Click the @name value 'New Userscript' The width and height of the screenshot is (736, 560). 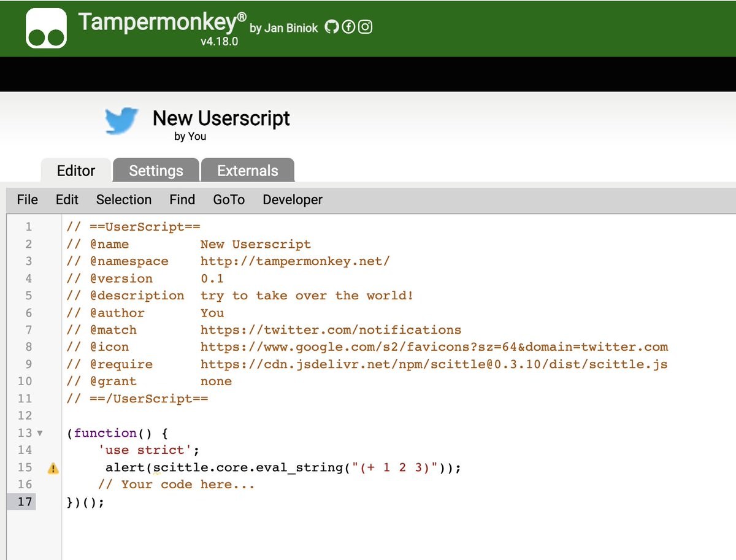pos(256,244)
